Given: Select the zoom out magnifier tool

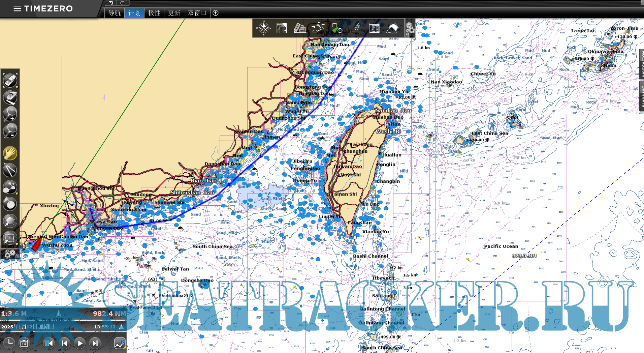Looking at the screenshot, I should coord(10,130).
